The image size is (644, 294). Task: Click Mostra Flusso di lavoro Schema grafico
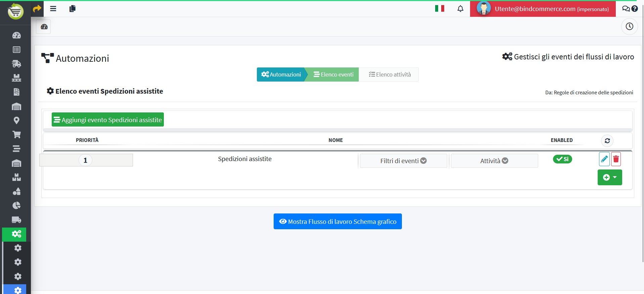(337, 222)
